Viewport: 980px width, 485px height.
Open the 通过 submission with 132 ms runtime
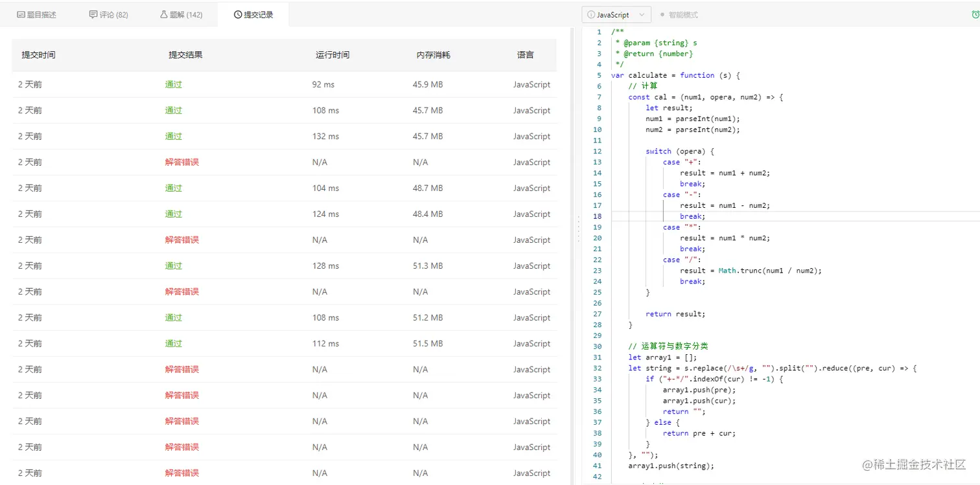click(174, 136)
